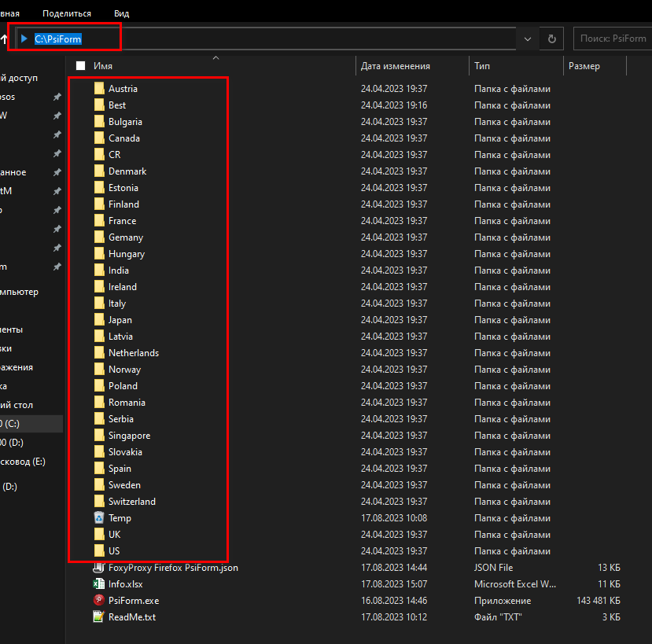
Task: Sort files by the Имя column header
Action: click(102, 66)
